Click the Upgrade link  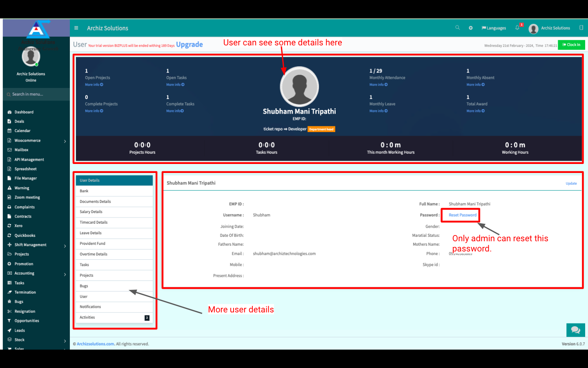click(x=189, y=45)
